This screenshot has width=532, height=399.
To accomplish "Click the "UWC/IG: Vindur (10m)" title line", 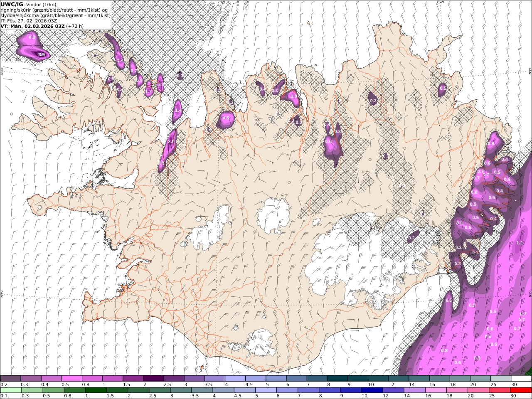I will (29, 5).
